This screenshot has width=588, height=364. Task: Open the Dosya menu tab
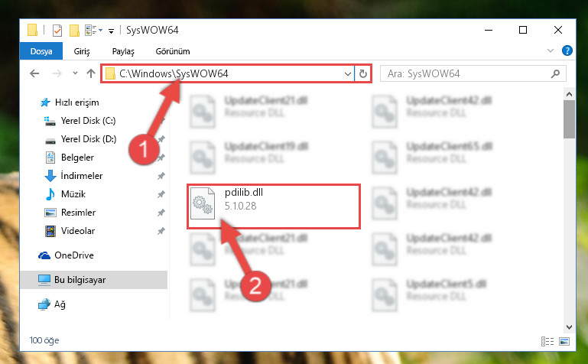tap(41, 51)
